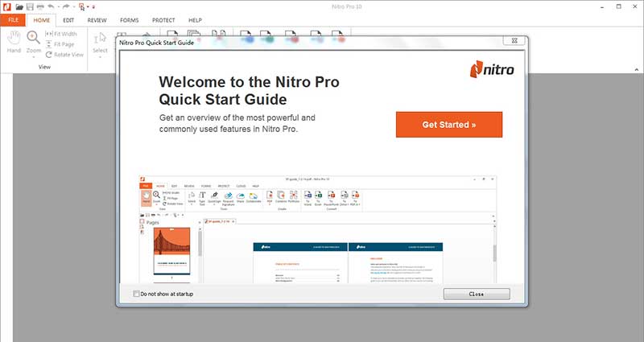
Task: Switch to the HOME ribbon tab
Action: point(42,20)
